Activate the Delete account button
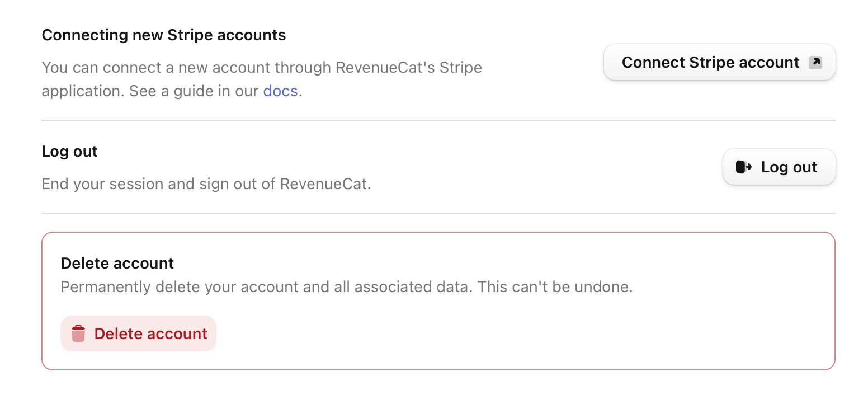This screenshot has height=404, width=868. [x=138, y=333]
